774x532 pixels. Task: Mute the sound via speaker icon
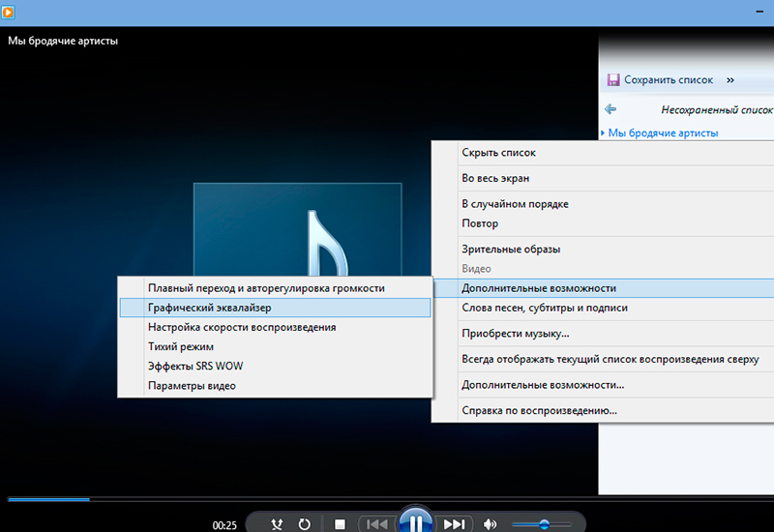(491, 524)
